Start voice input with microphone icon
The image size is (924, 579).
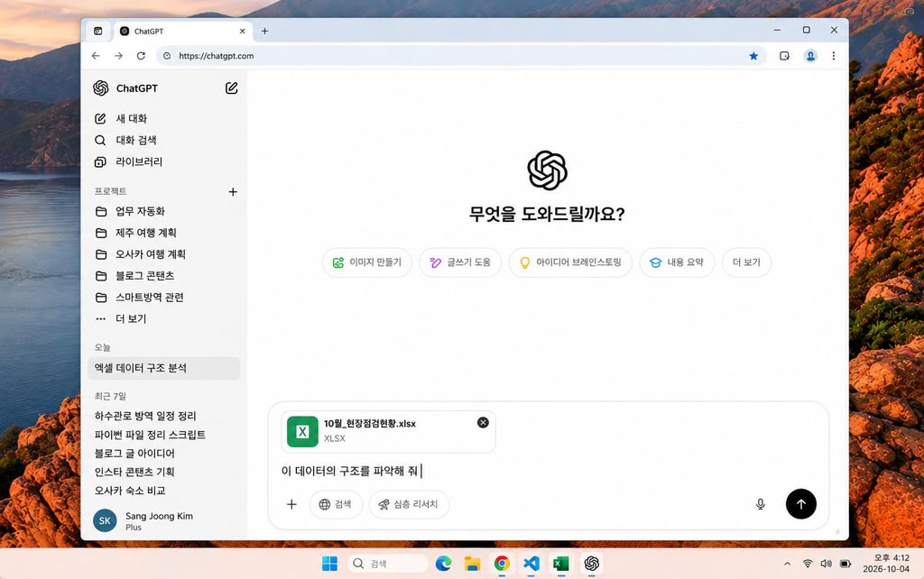coord(760,504)
